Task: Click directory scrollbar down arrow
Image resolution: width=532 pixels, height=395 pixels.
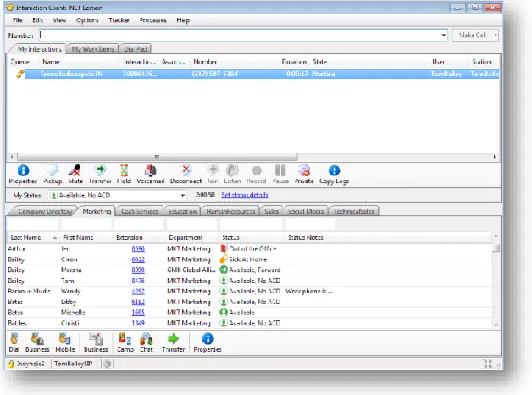Action: 496,325
